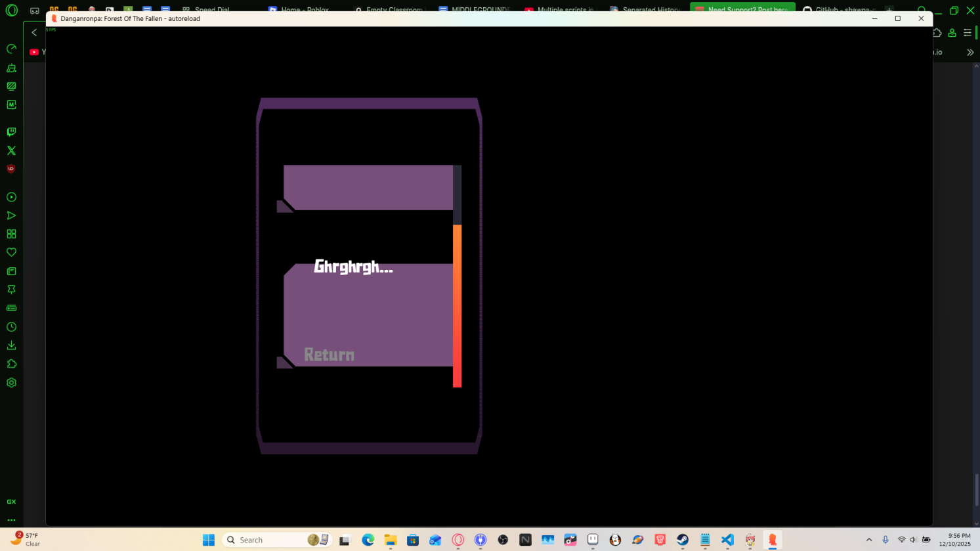Open the weather widget showing 57°F
This screenshot has width=980, height=551.
tap(26, 540)
